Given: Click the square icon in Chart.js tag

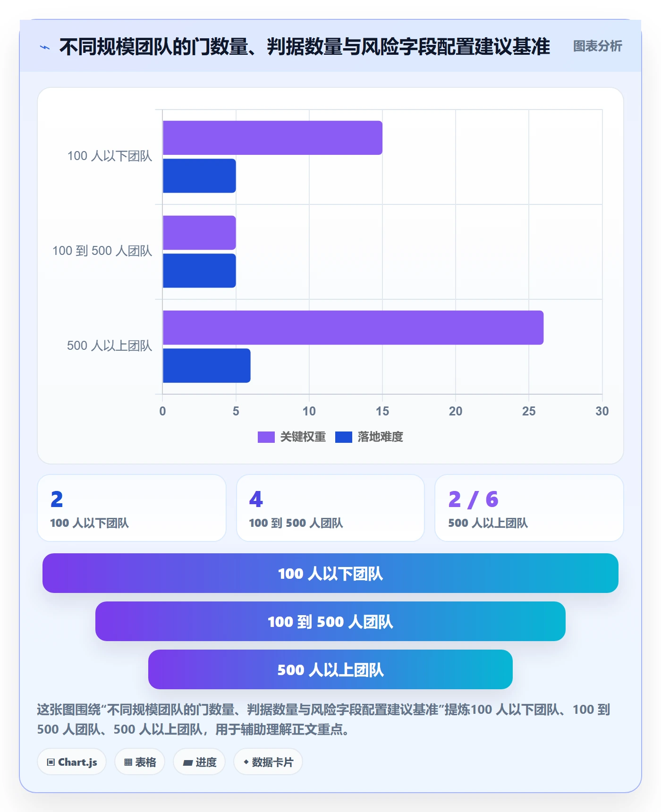Looking at the screenshot, I should click(51, 762).
